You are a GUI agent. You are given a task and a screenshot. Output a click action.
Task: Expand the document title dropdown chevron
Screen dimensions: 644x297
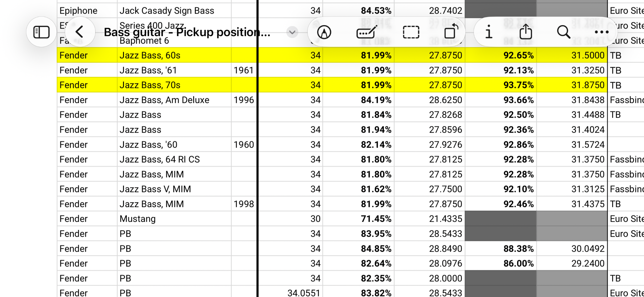tap(292, 32)
